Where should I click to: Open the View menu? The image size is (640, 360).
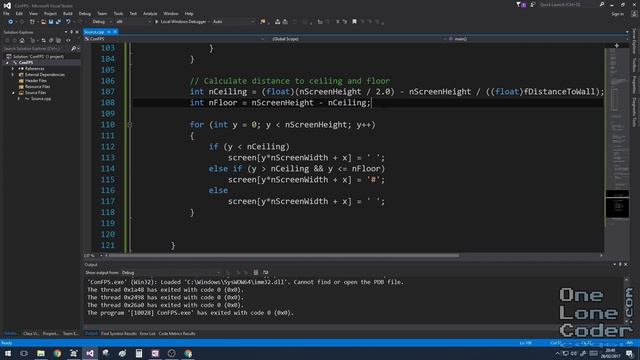[33, 13]
